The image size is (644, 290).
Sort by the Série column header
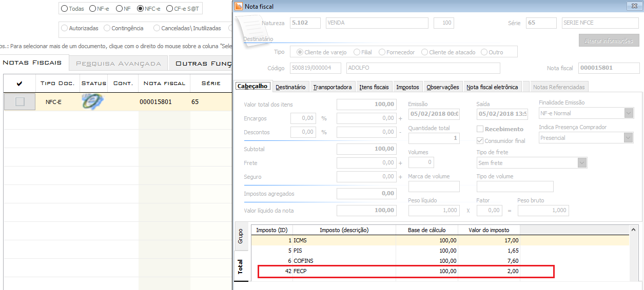(x=211, y=83)
